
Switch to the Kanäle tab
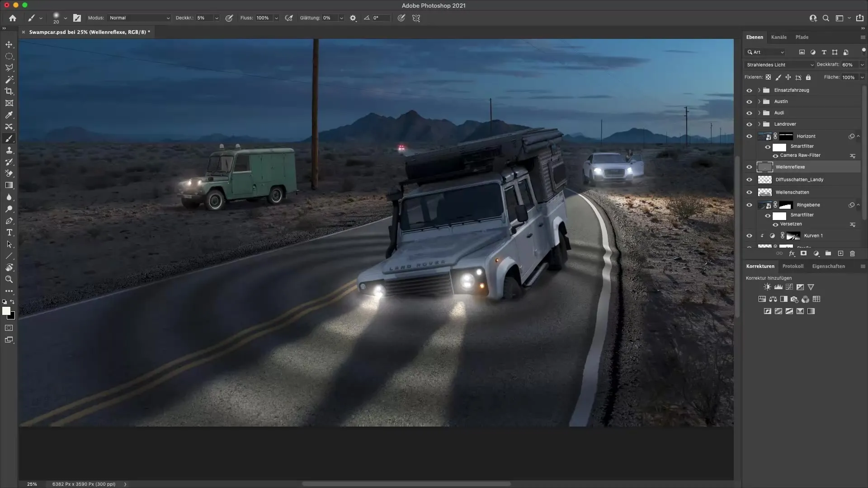tap(779, 37)
